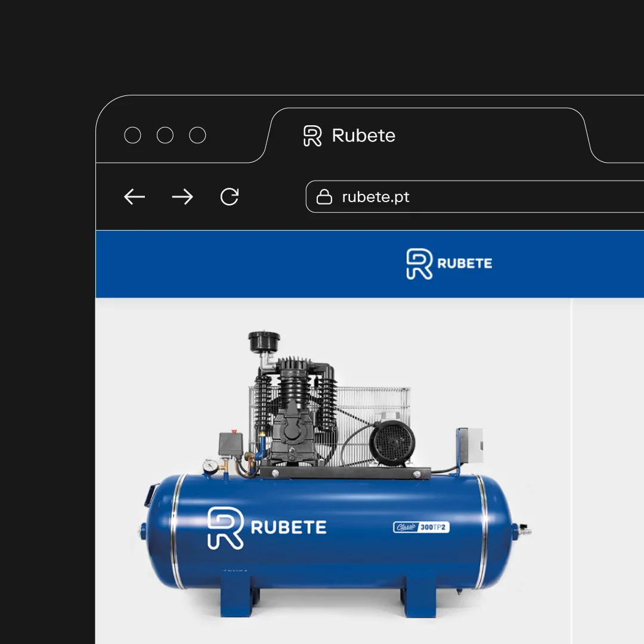Viewport: 644px width, 644px height.
Task: Click the Rubete favicon in the tab
Action: 312,136
